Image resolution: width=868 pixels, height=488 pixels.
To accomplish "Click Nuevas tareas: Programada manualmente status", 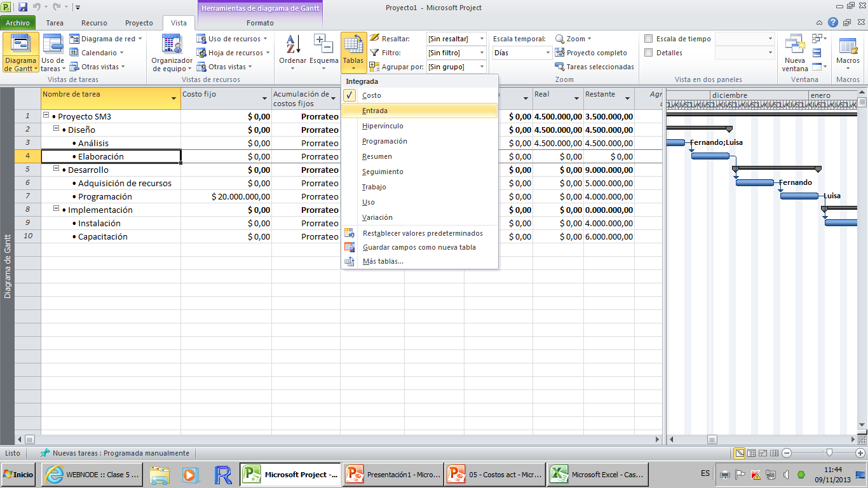I will (114, 453).
